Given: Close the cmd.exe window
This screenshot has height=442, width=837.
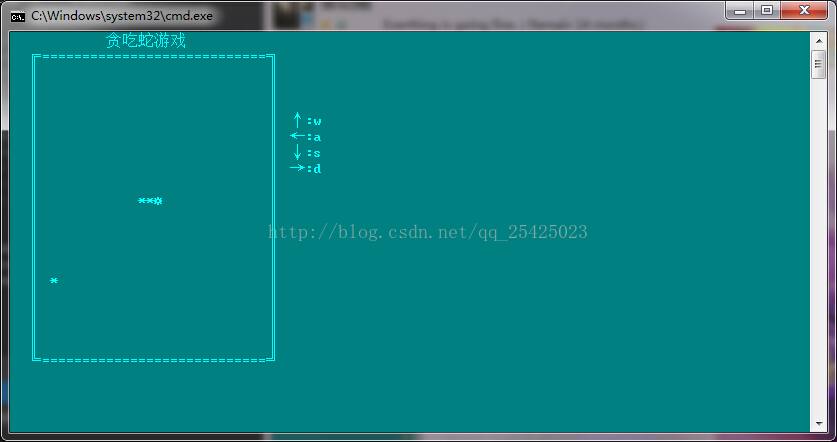Looking at the screenshot, I should (x=804, y=10).
